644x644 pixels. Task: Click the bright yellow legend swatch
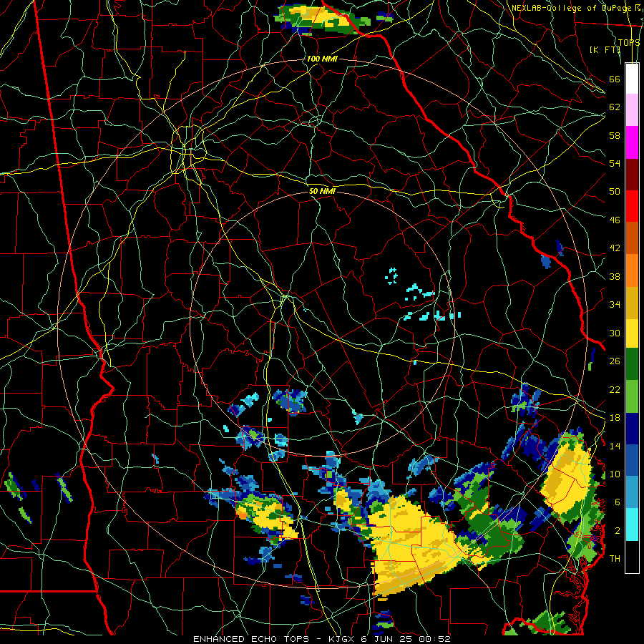click(632, 333)
